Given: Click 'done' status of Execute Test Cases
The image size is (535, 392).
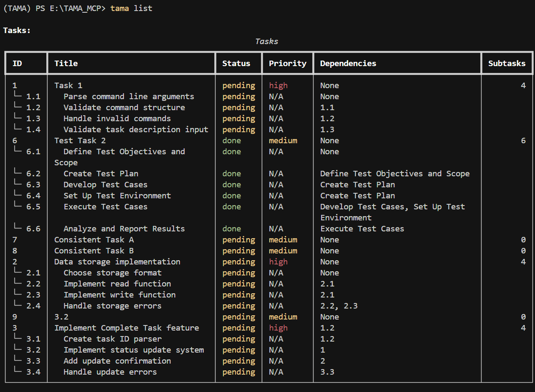Looking at the screenshot, I should coord(232,206).
